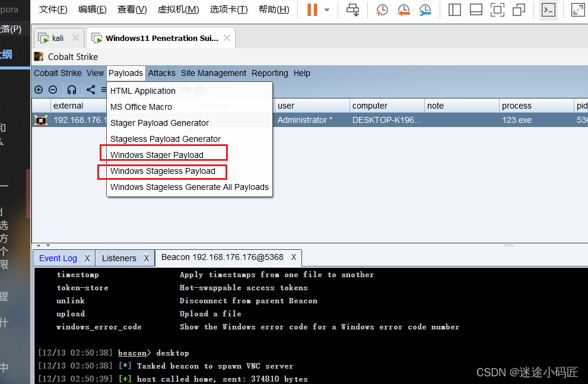Screen dimensions: 588x384
Task: Select beacon session icon for 192.168.176 row
Action: coord(41,120)
